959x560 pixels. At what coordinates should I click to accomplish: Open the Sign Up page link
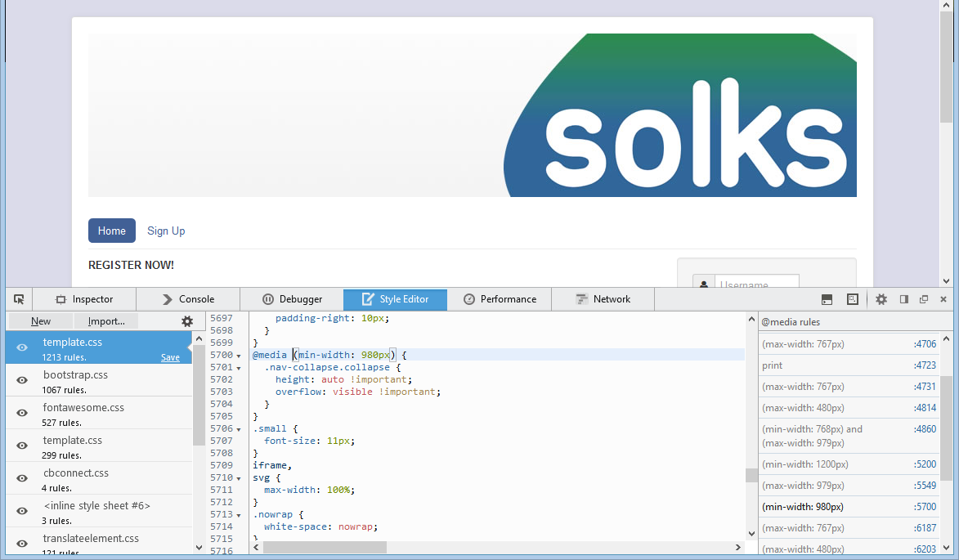coord(166,231)
